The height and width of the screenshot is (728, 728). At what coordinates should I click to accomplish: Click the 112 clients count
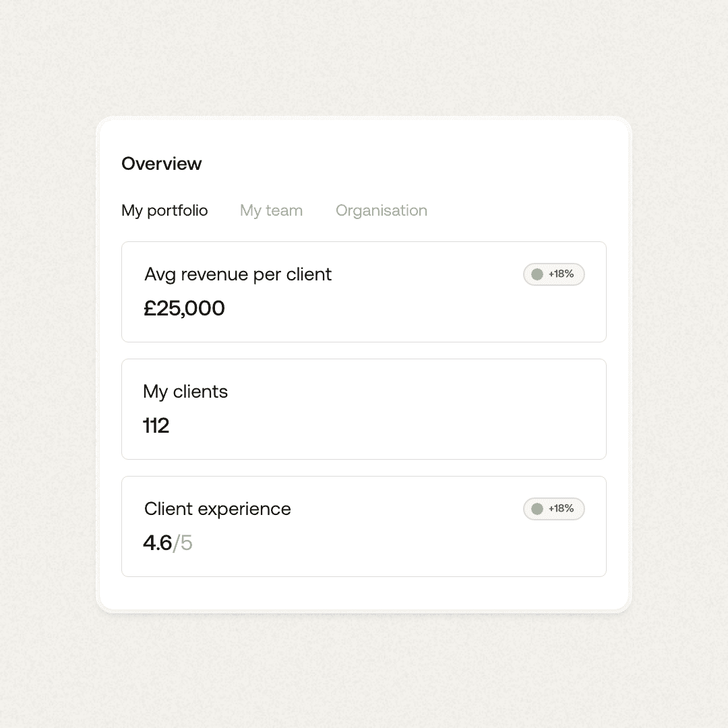tap(156, 426)
